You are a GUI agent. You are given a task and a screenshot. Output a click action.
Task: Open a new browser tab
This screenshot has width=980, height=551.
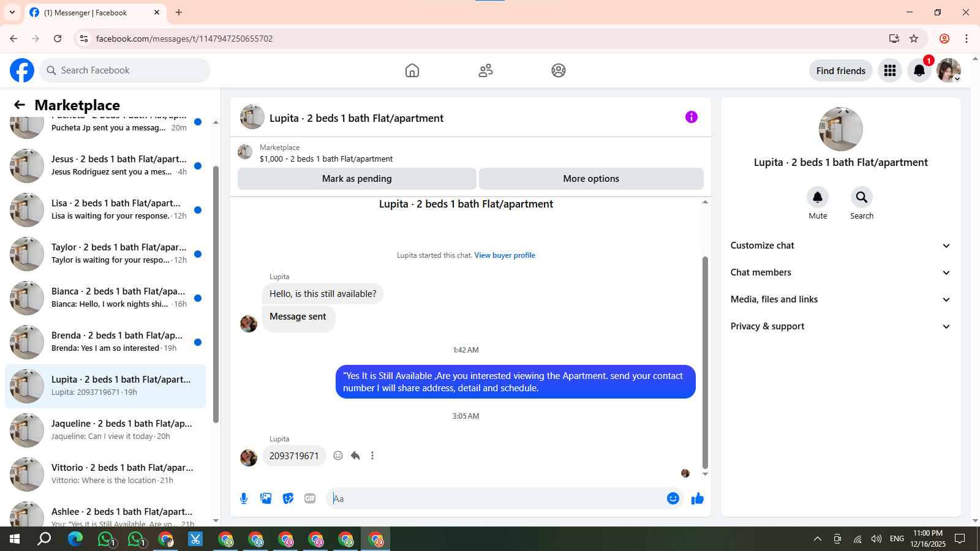(179, 12)
